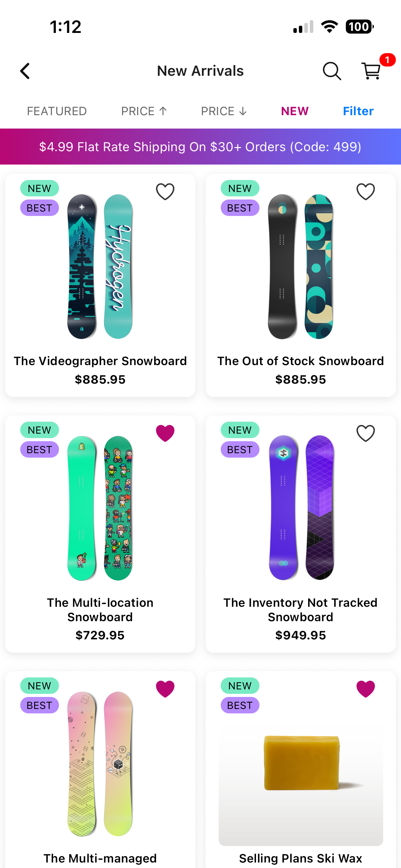Unfavorite the Selling Plans Ski Wax
Screen dimensions: 401x868
[x=366, y=689]
